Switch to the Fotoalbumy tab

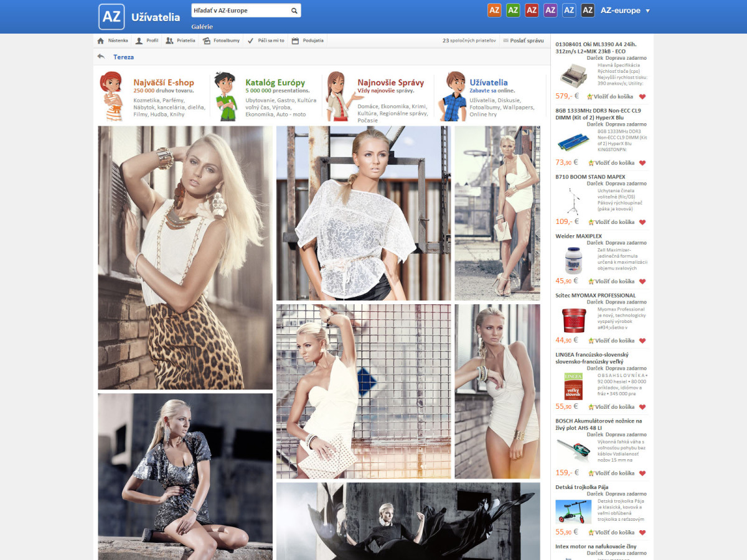point(221,40)
